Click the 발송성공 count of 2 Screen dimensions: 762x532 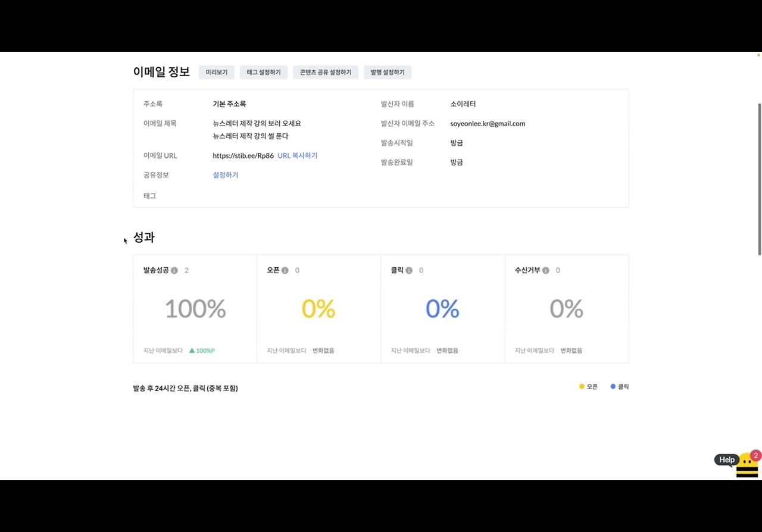pos(186,270)
